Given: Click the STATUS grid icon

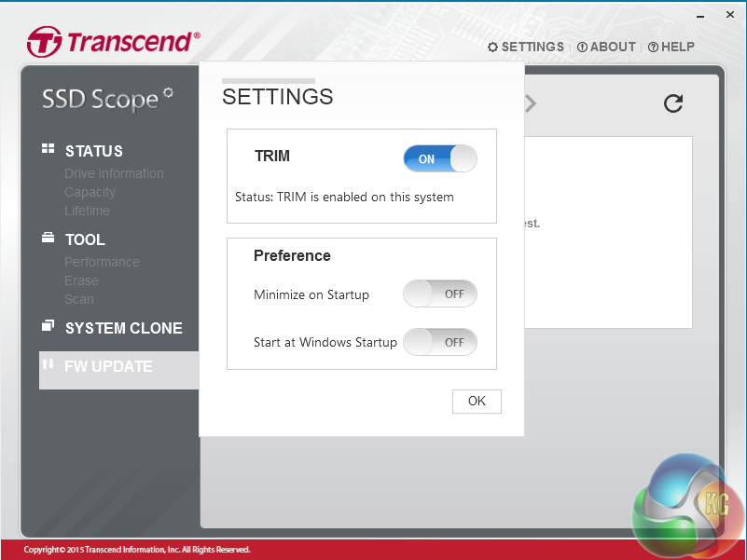Looking at the screenshot, I should click(48, 148).
